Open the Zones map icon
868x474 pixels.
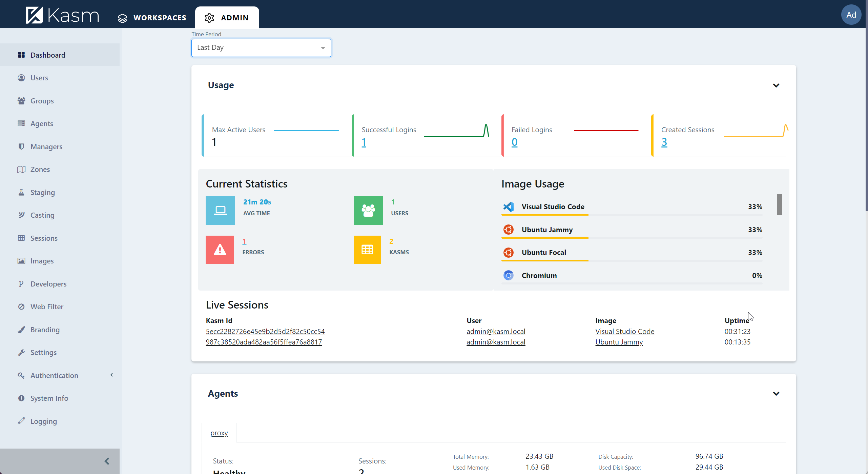click(x=21, y=169)
